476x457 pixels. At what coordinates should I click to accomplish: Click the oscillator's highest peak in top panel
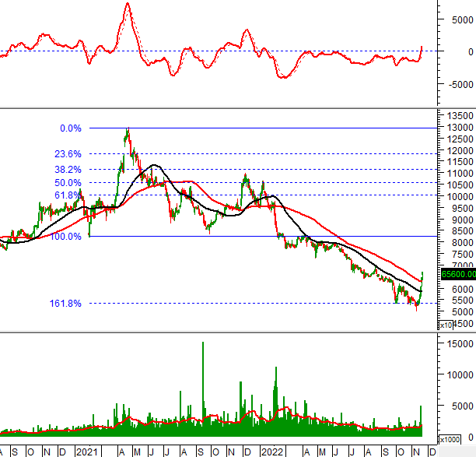click(x=127, y=5)
